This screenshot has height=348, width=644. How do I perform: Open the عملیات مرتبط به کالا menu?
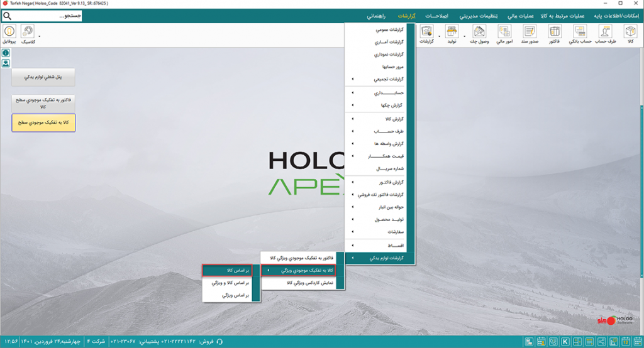(x=562, y=16)
